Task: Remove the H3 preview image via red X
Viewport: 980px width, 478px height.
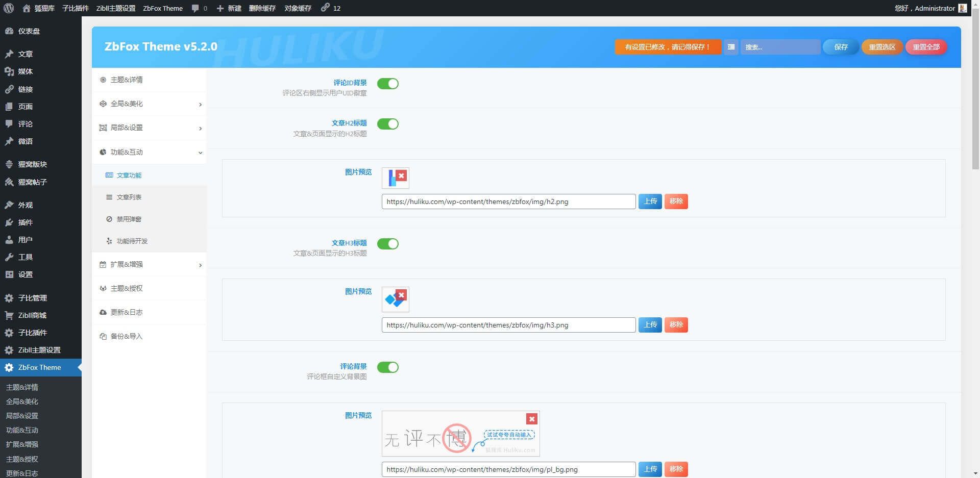Action: [402, 295]
